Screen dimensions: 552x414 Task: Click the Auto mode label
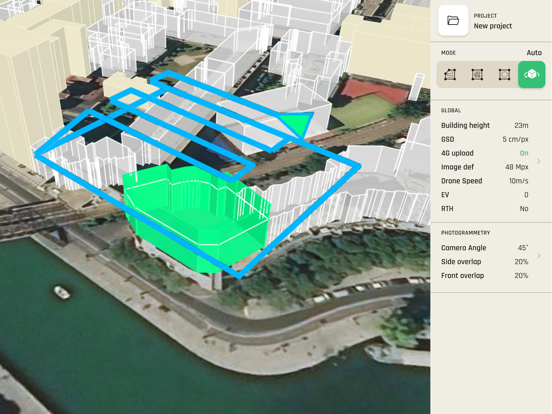pos(534,53)
